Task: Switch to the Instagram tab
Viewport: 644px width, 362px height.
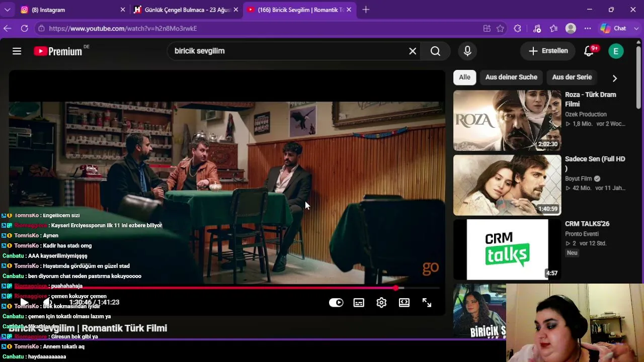Action: [73, 10]
